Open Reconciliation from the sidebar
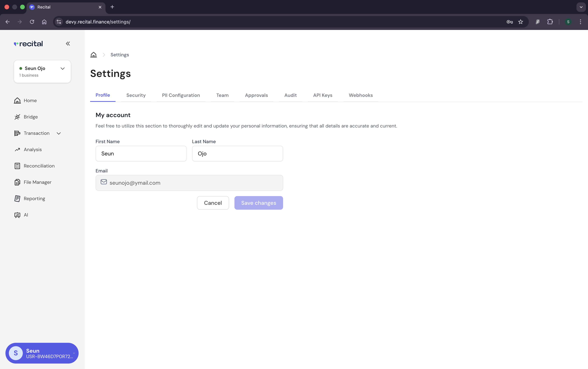Image resolution: width=588 pixels, height=369 pixels. tap(39, 166)
